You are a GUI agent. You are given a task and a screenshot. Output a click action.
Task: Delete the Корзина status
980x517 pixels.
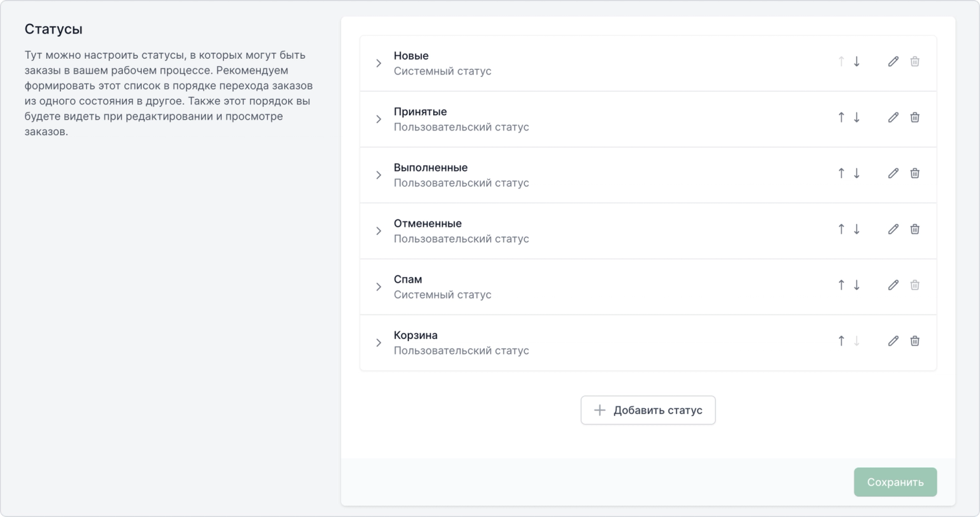[x=914, y=341]
